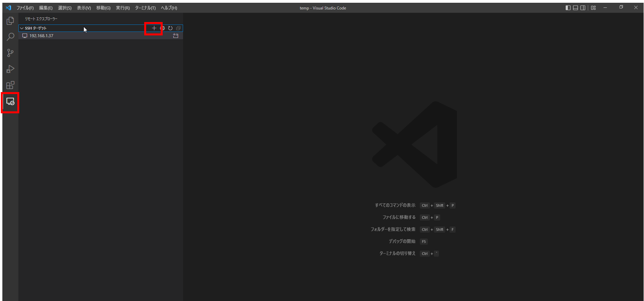Click the リモート エクスプローラー panel title
Image resolution: width=644 pixels, height=301 pixels.
click(x=41, y=19)
